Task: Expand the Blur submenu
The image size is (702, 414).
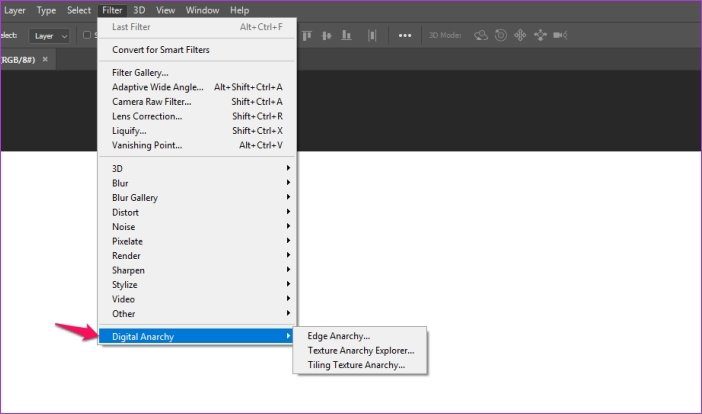Action: point(197,183)
